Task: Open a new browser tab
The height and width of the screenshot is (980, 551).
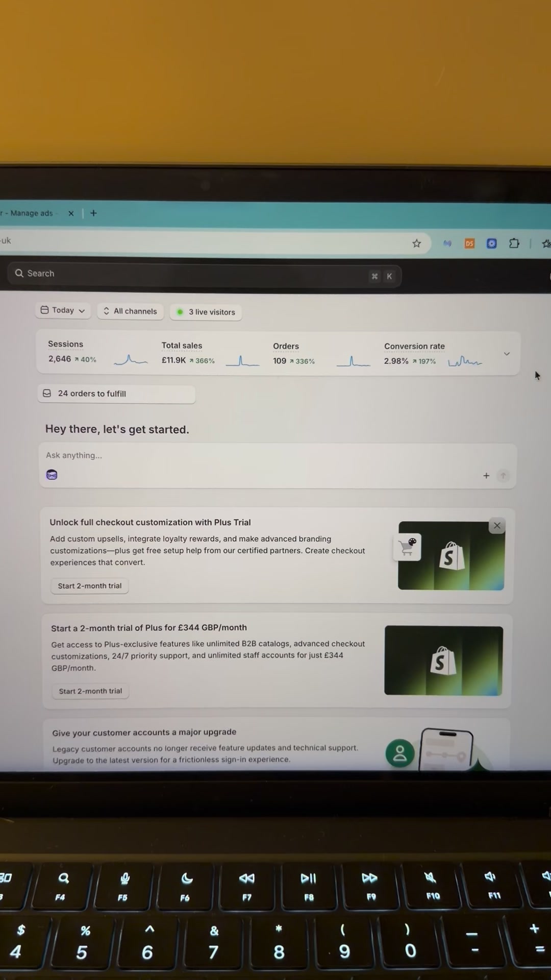Action: (93, 213)
